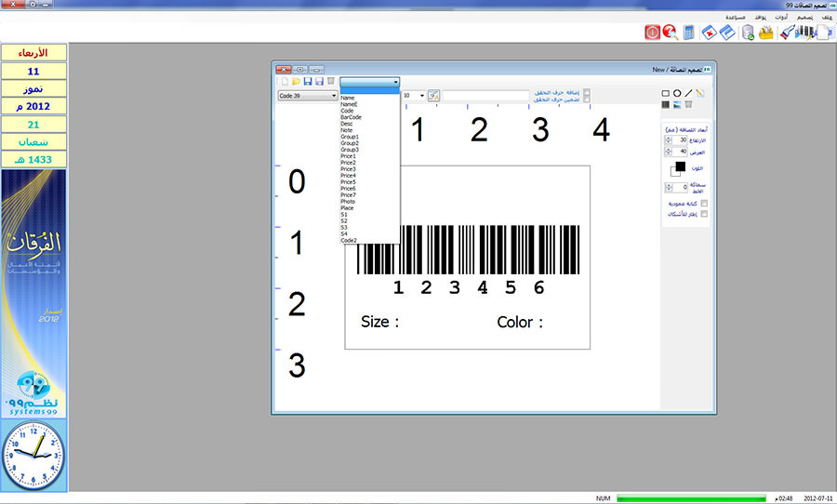This screenshot has height=504, width=837.
Task: Open the yellow toolbox settings icon
Action: [x=766, y=33]
